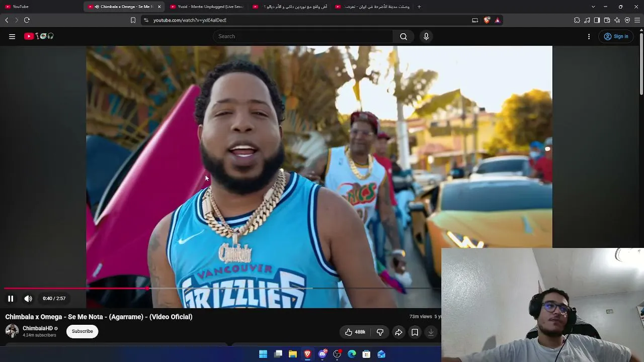Open the browser main hamburger menu
Screen dimensions: 644x362
point(637,20)
